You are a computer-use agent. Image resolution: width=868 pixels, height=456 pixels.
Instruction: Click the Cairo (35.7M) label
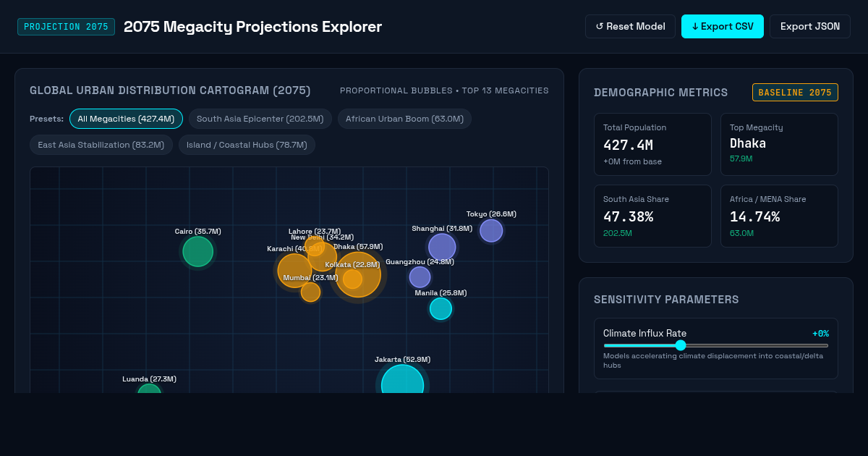[x=197, y=232]
